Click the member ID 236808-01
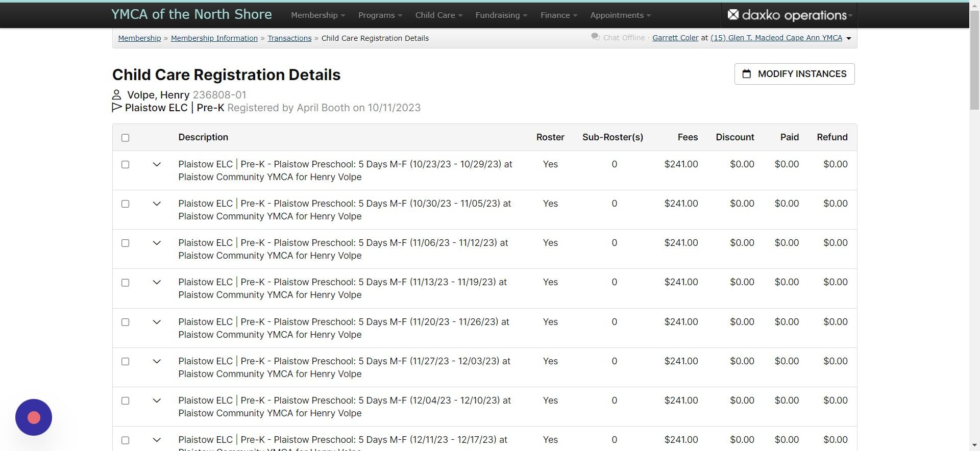 point(219,95)
